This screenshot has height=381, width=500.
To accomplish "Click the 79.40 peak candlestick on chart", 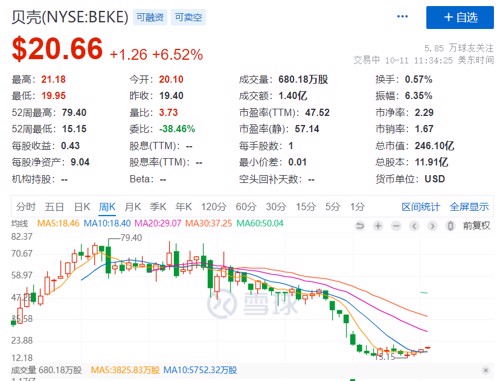I will pos(108,260).
